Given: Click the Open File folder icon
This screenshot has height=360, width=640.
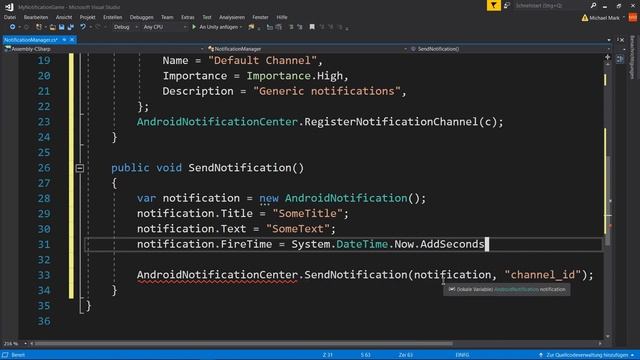Looking at the screenshot, I should (52, 27).
